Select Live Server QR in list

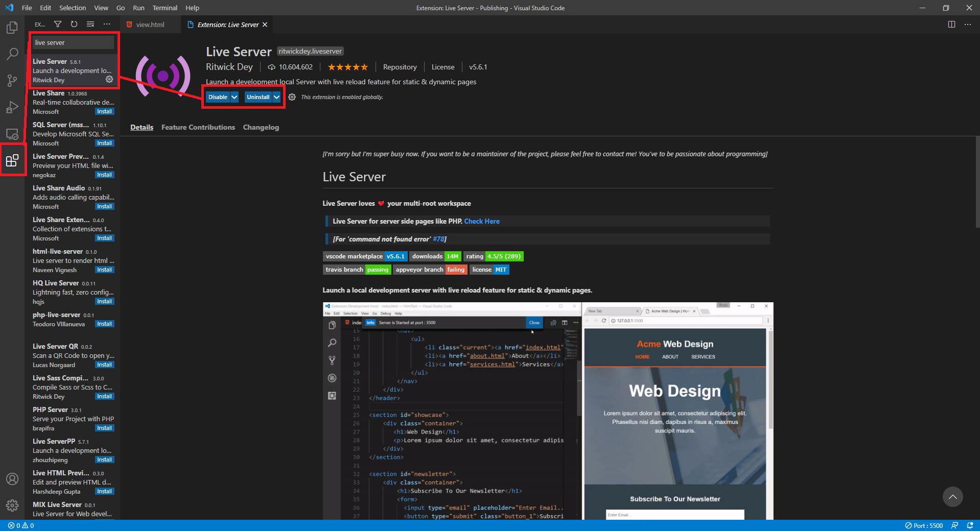[x=73, y=355]
